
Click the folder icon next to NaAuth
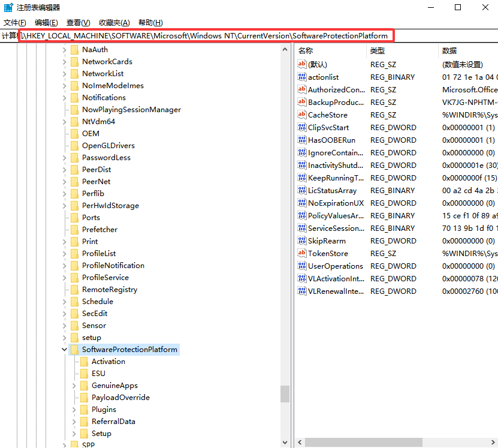75,50
